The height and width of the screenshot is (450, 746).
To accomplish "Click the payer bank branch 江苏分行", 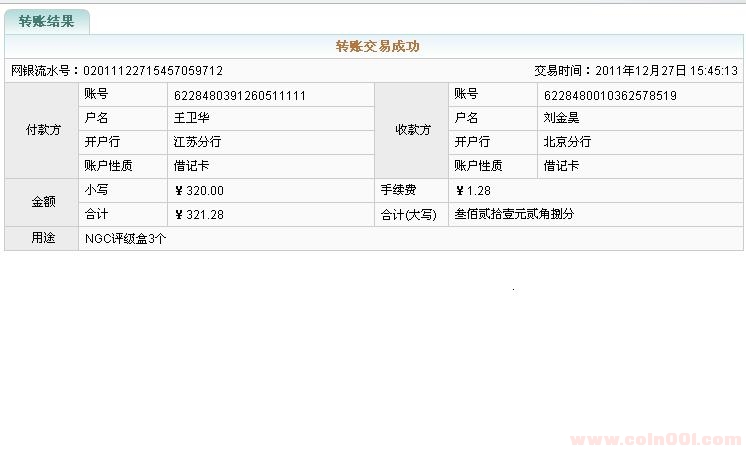I will coord(197,142).
